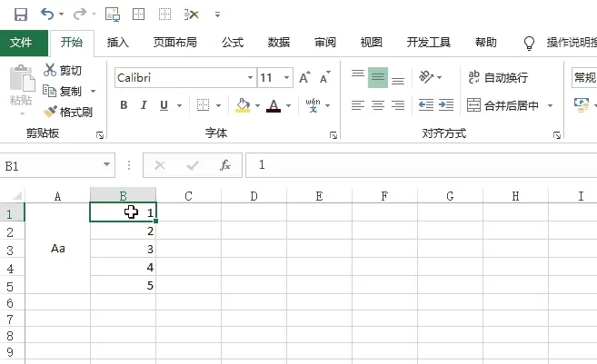
Task: Switch to the 审阅 tab
Action: [x=325, y=43]
